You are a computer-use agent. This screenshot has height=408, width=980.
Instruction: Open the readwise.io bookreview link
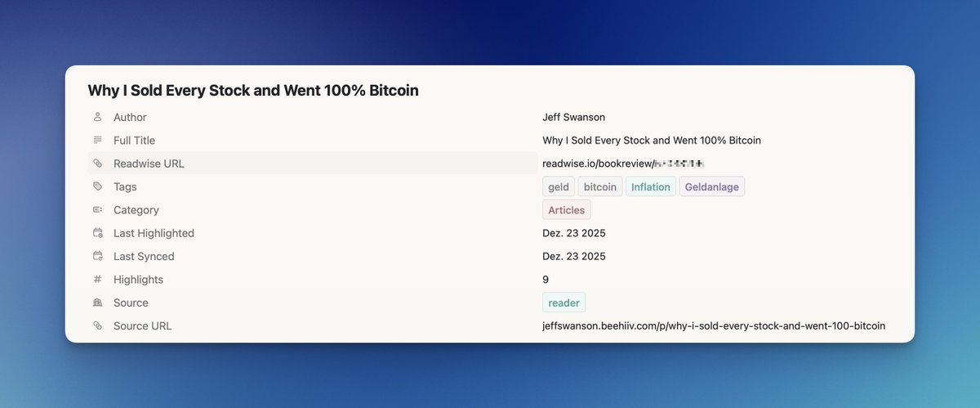pyautogui.click(x=622, y=164)
